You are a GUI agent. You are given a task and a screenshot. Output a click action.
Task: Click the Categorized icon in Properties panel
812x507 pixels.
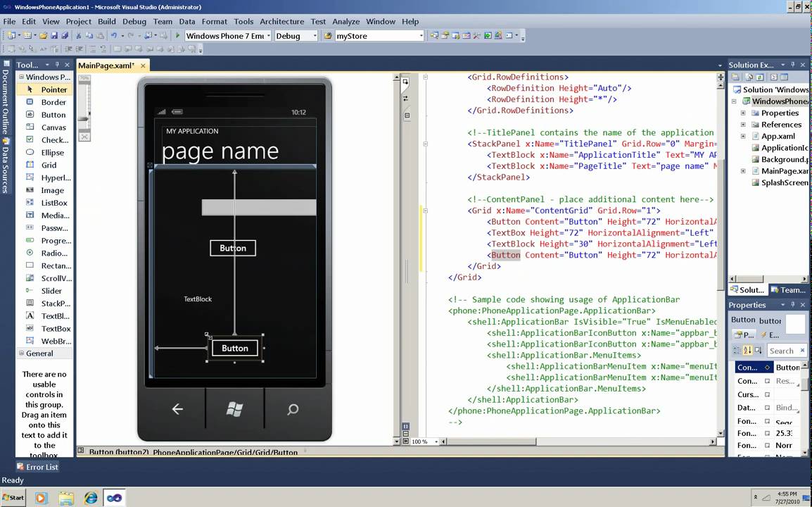[737, 350]
